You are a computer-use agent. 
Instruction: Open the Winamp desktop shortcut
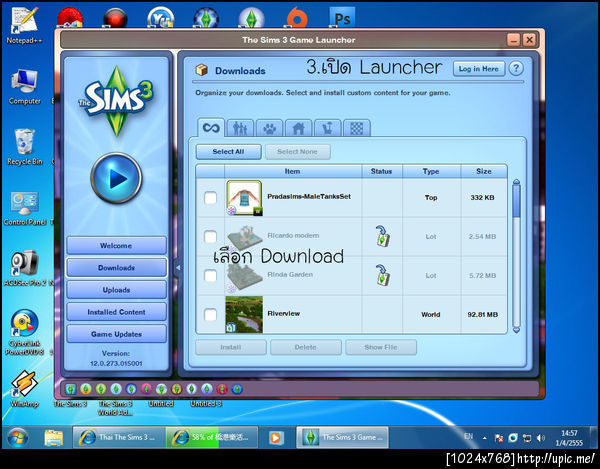[x=24, y=389]
